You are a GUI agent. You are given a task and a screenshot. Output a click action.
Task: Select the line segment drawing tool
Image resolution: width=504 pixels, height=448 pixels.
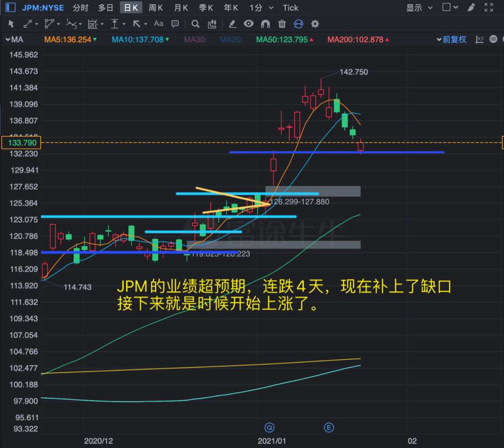tap(28, 24)
